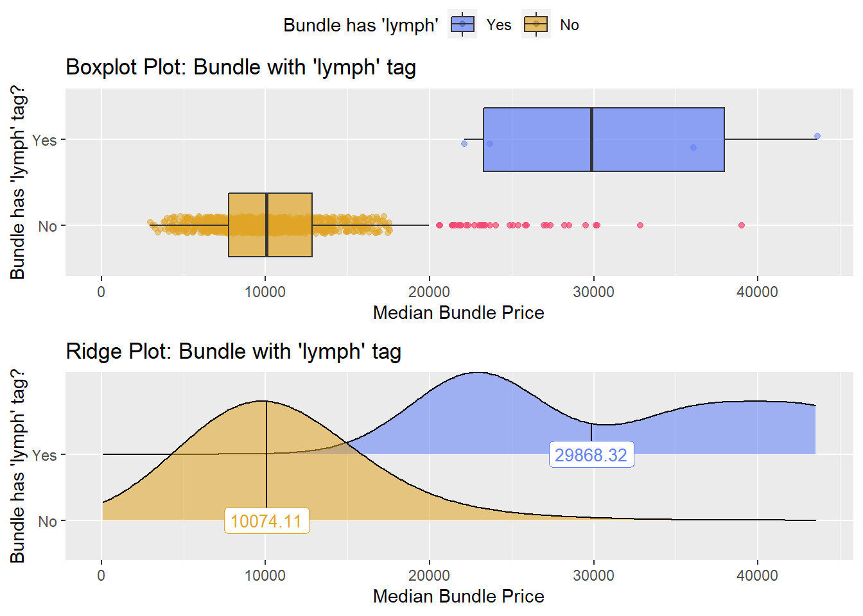Click the 29868.32 median label

591,455
